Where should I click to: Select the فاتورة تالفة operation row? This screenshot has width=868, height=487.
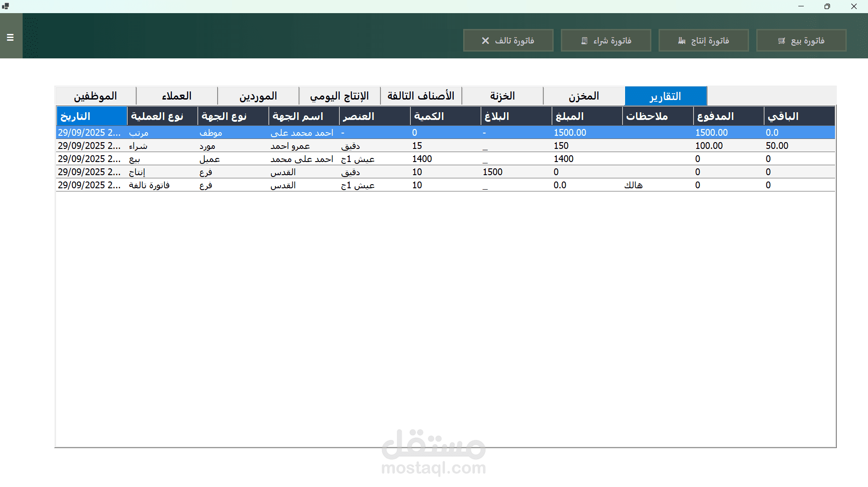tap(446, 185)
